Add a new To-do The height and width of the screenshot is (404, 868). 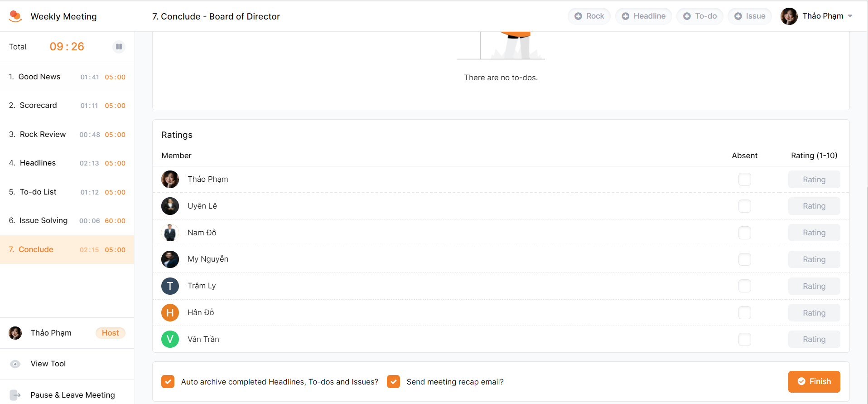coord(699,16)
